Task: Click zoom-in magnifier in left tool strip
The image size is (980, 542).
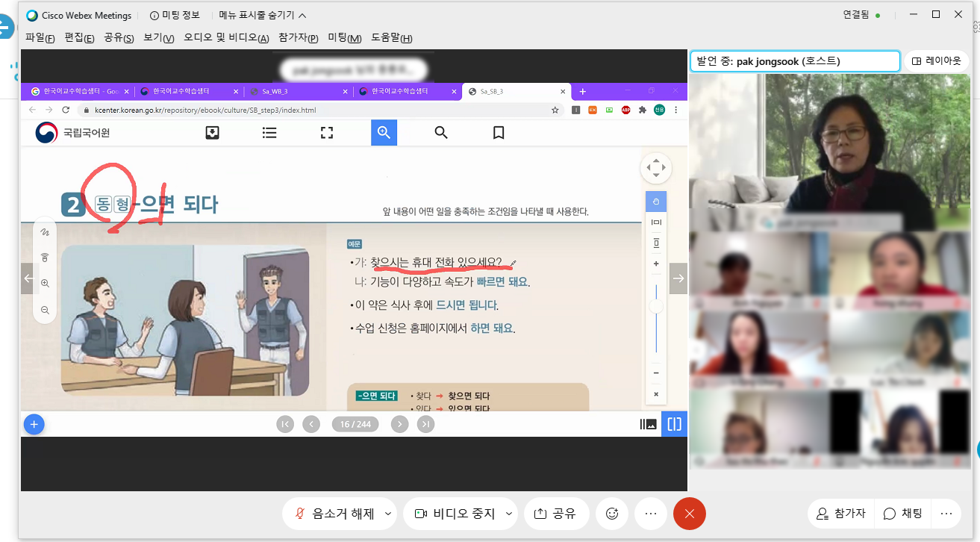Action: pos(45,284)
